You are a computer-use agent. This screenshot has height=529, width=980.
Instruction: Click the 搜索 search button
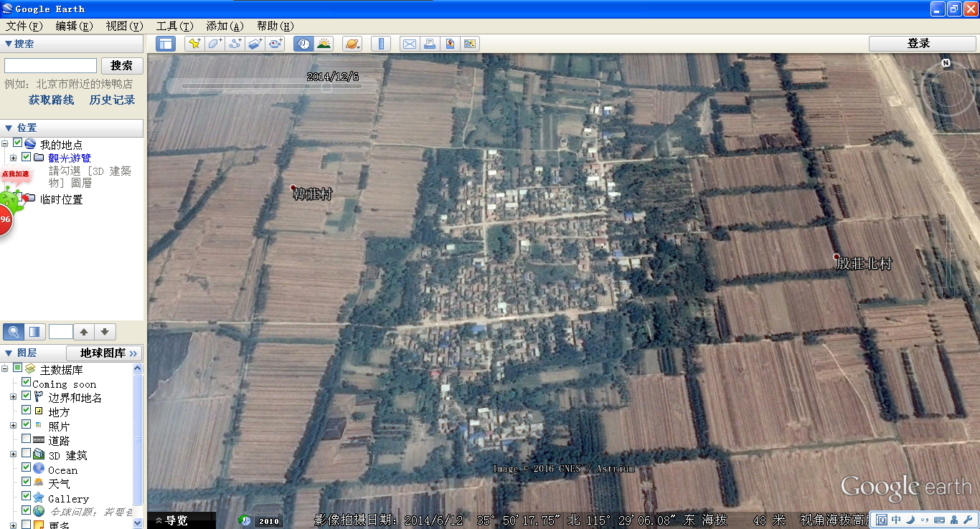122,65
